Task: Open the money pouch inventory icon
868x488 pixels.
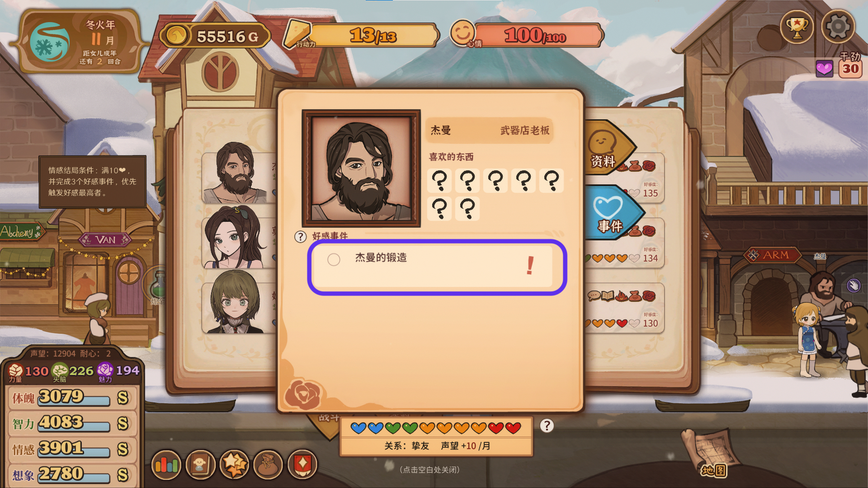Action: click(x=268, y=465)
